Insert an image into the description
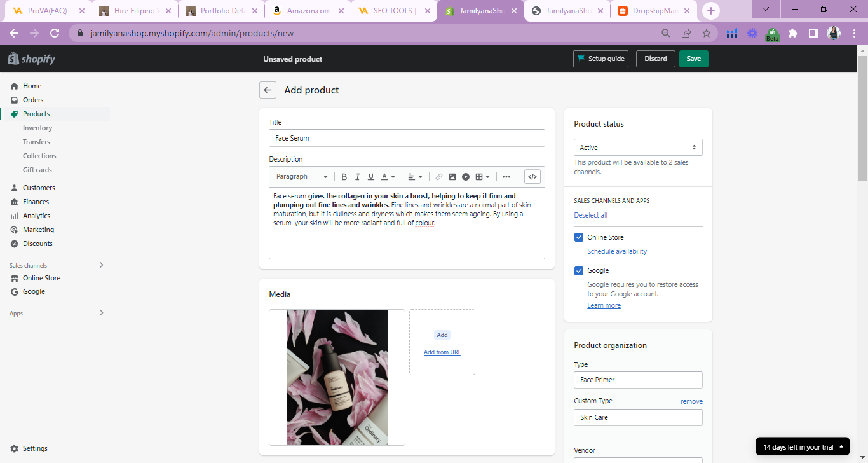Screen dimensions: 868x463 coord(452,177)
